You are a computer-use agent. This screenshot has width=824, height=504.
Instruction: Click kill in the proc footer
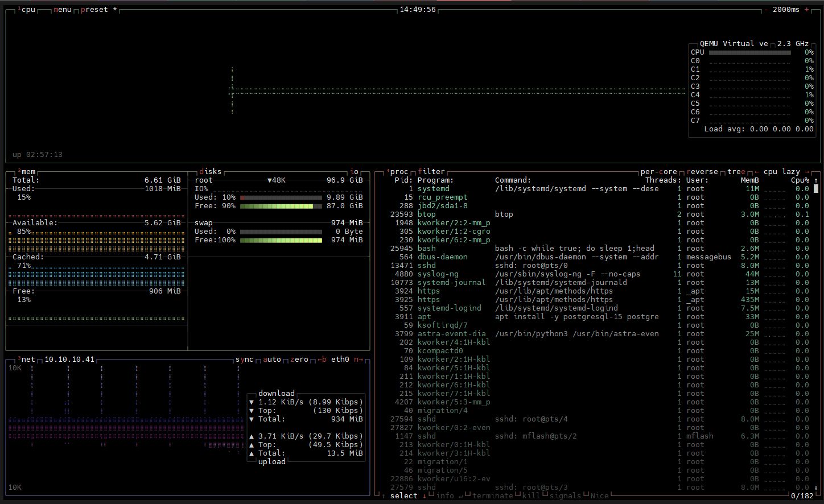pos(532,496)
